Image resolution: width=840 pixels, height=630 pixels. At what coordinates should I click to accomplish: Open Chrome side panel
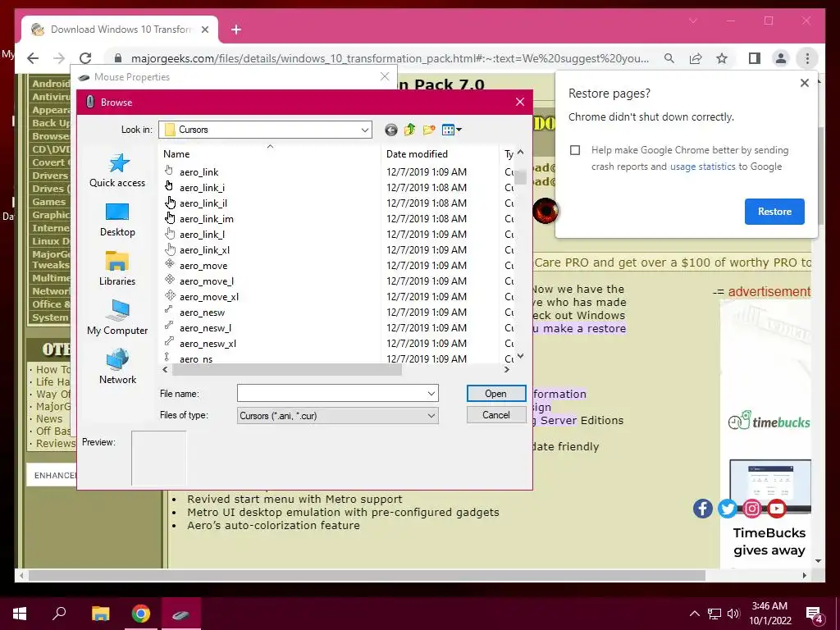pos(755,58)
